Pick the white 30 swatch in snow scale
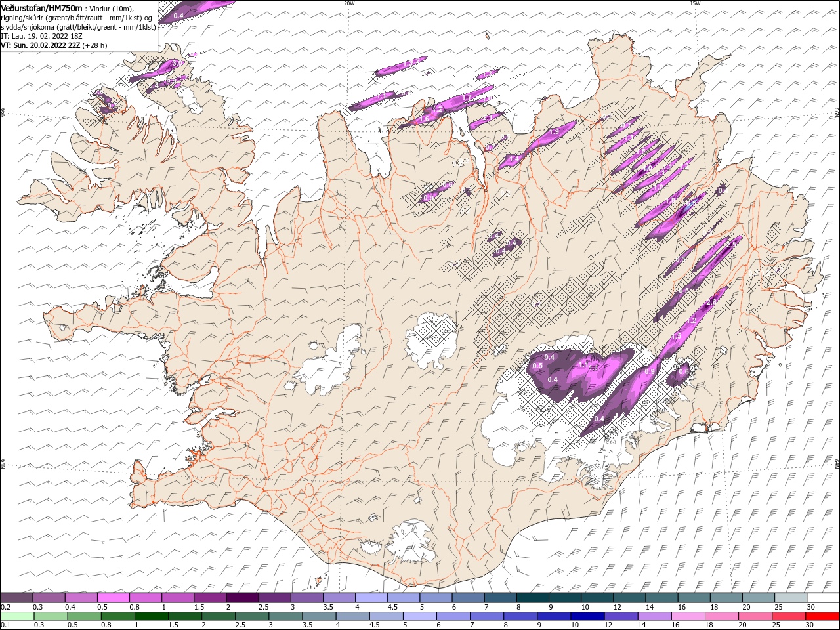 [x=823, y=598]
